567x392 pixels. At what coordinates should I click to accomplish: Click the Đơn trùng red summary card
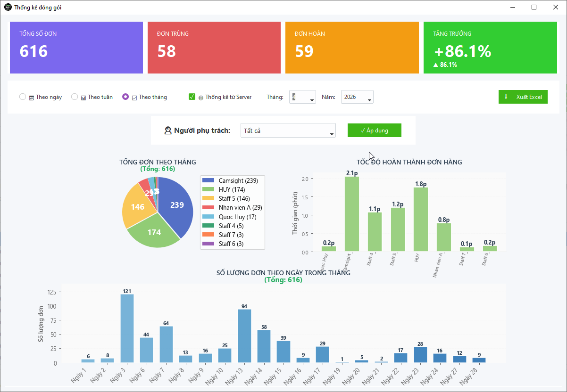tap(214, 48)
